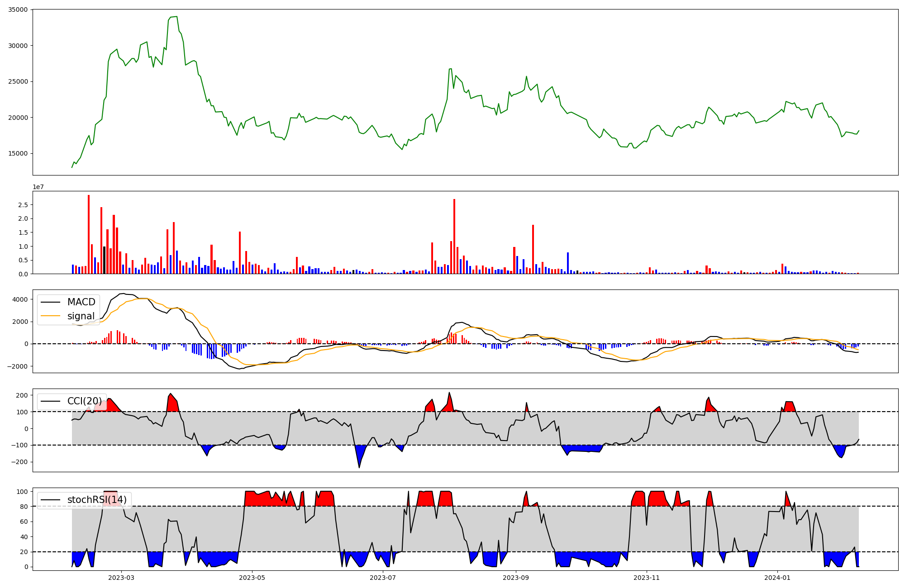The image size is (905, 588).
Task: Click the 1e7 volume scale exponent label
Action: coord(38,187)
